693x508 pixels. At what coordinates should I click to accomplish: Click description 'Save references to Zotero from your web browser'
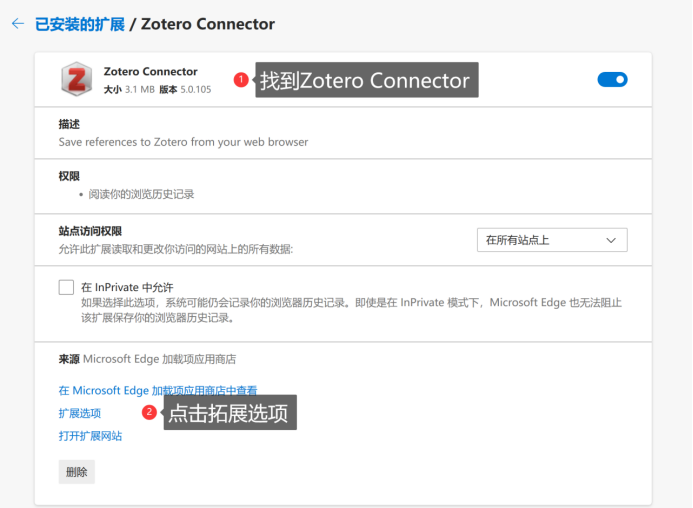pos(183,142)
